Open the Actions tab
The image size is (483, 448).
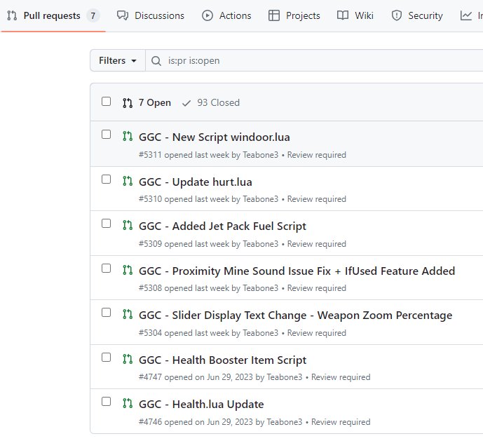coord(226,15)
